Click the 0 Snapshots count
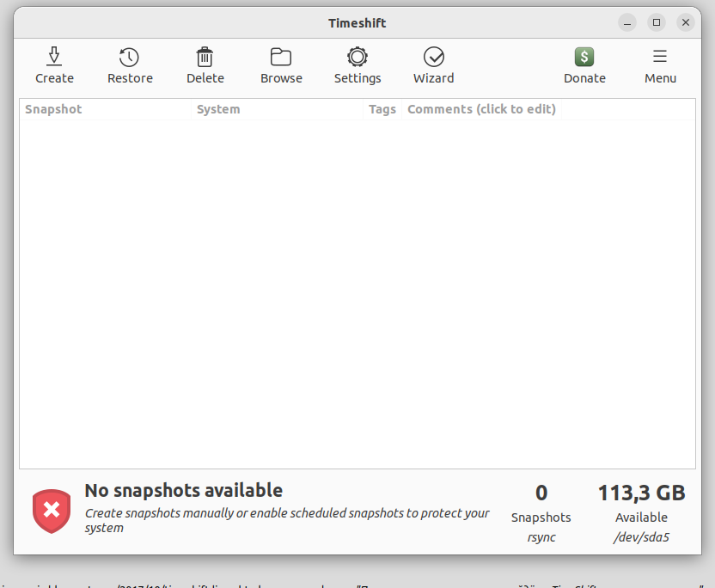The width and height of the screenshot is (715, 588). pyautogui.click(x=541, y=493)
